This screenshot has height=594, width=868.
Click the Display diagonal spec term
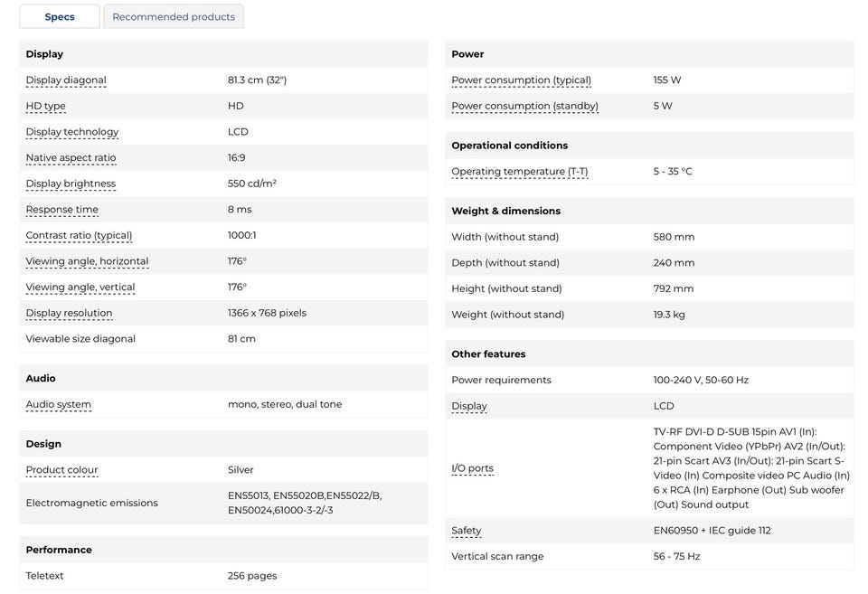tap(66, 80)
